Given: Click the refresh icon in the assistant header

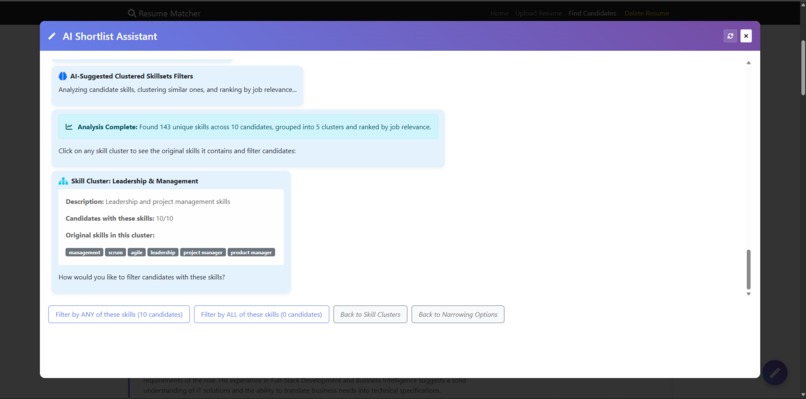Looking at the screenshot, I should click(730, 36).
